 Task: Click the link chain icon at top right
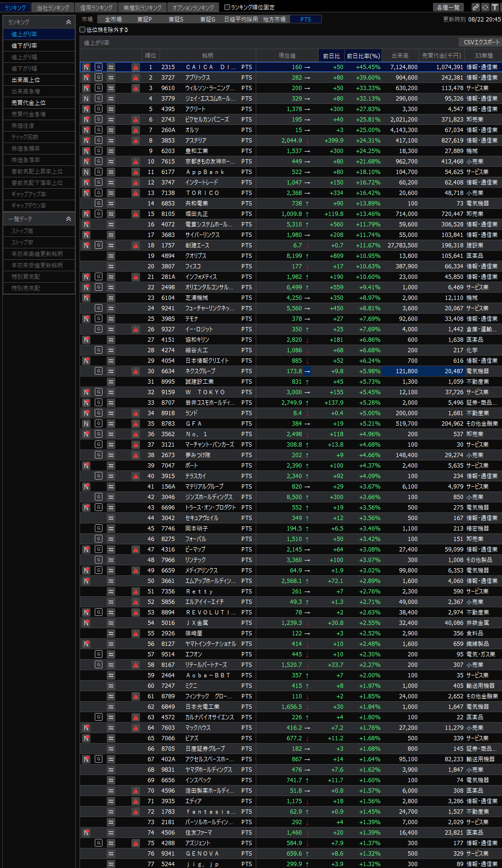(475, 7)
